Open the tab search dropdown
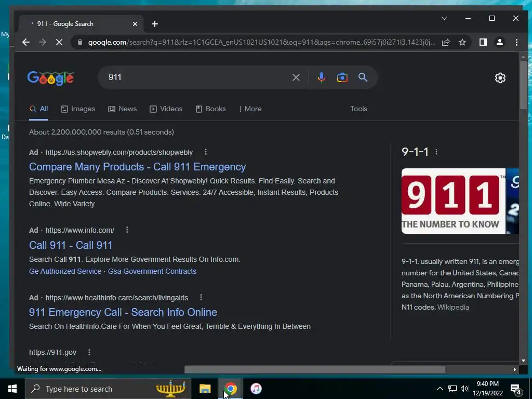 coord(444,18)
